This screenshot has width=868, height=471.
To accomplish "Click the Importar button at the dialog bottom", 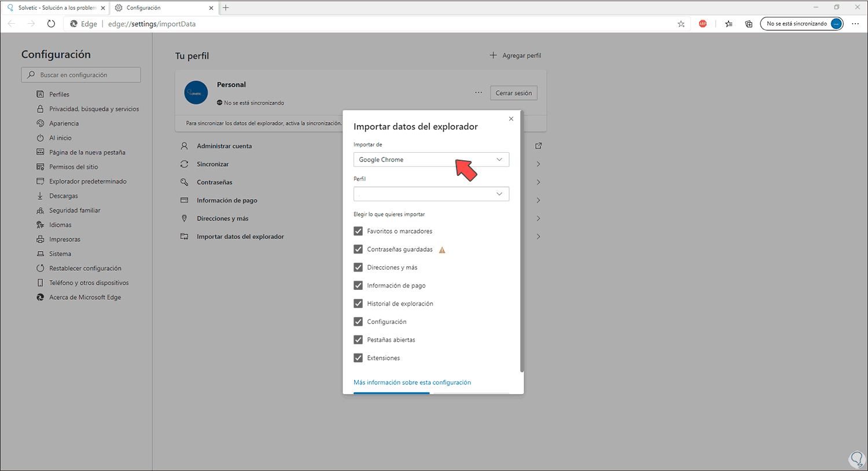I will 392,393.
